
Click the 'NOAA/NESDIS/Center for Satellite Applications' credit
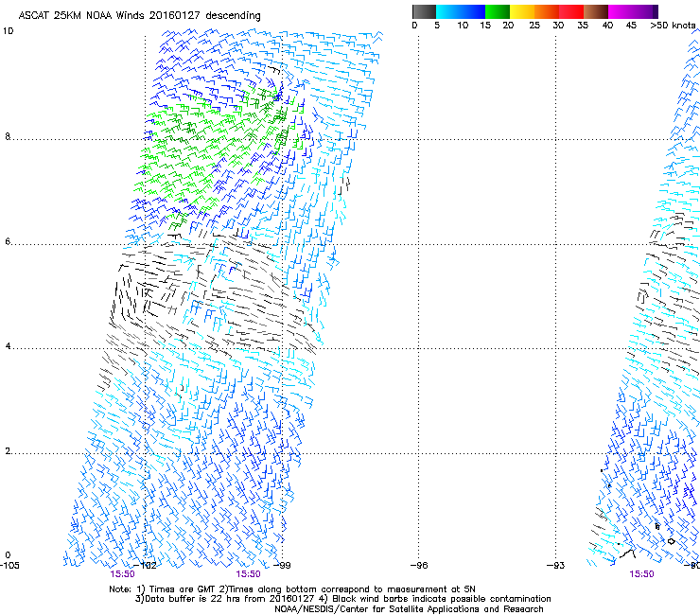[x=409, y=609]
